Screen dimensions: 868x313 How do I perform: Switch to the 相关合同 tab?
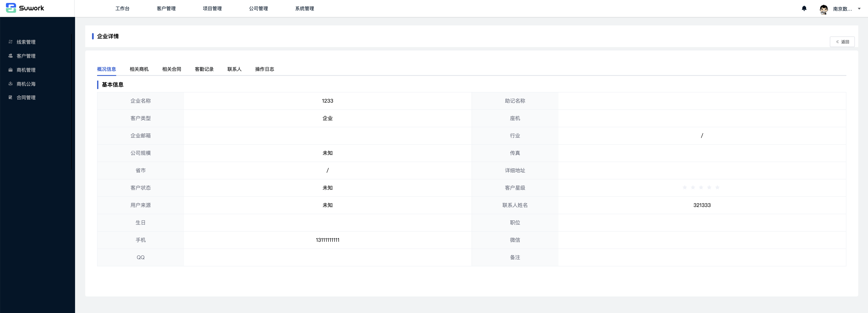click(172, 69)
